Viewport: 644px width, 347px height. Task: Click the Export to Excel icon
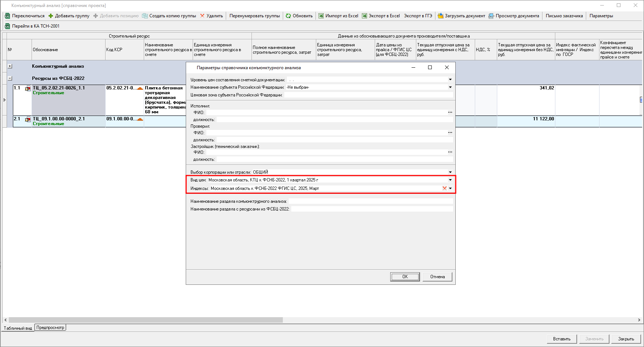coord(364,16)
